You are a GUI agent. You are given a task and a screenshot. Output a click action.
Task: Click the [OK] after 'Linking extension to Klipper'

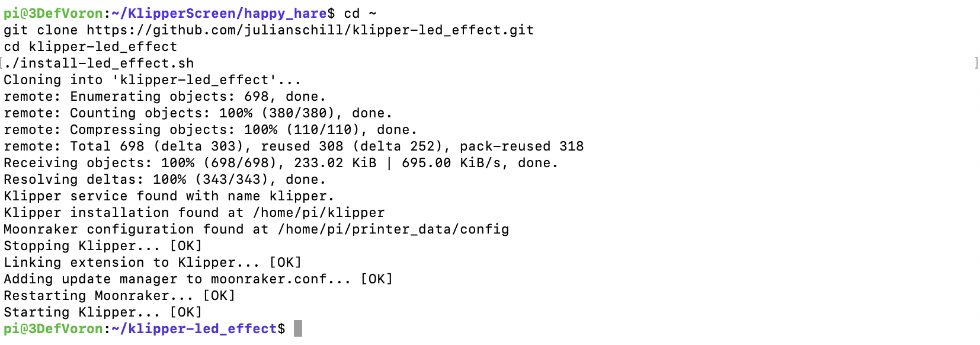(x=286, y=263)
